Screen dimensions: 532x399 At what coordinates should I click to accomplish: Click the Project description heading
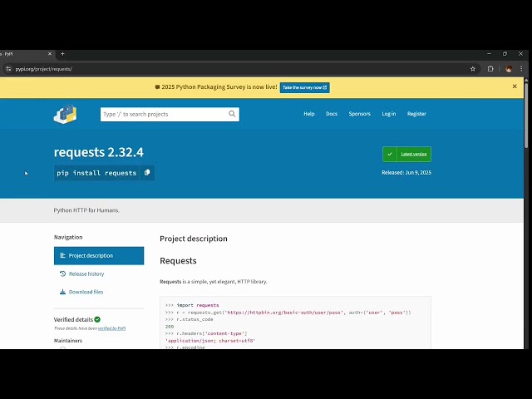(x=194, y=239)
